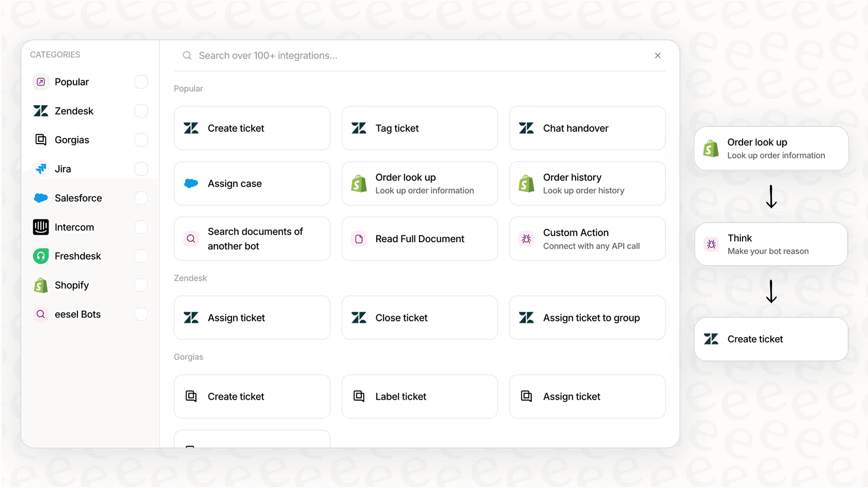
Task: Click search icon on Search documents card
Action: coord(191,239)
